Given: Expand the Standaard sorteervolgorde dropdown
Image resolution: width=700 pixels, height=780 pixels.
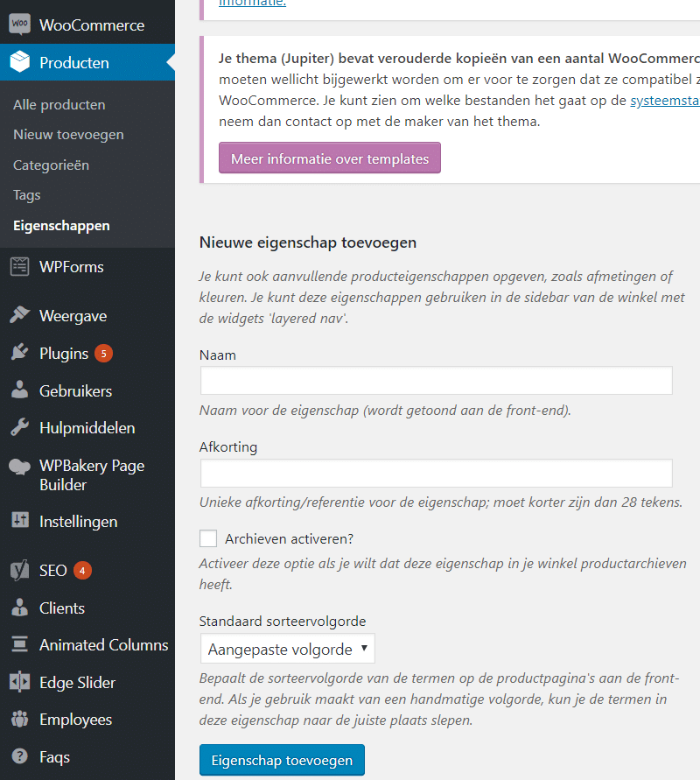Looking at the screenshot, I should 287,649.
